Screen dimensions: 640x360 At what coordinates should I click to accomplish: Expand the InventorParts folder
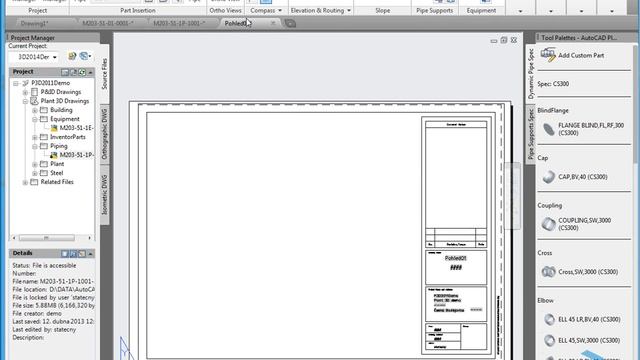35,137
